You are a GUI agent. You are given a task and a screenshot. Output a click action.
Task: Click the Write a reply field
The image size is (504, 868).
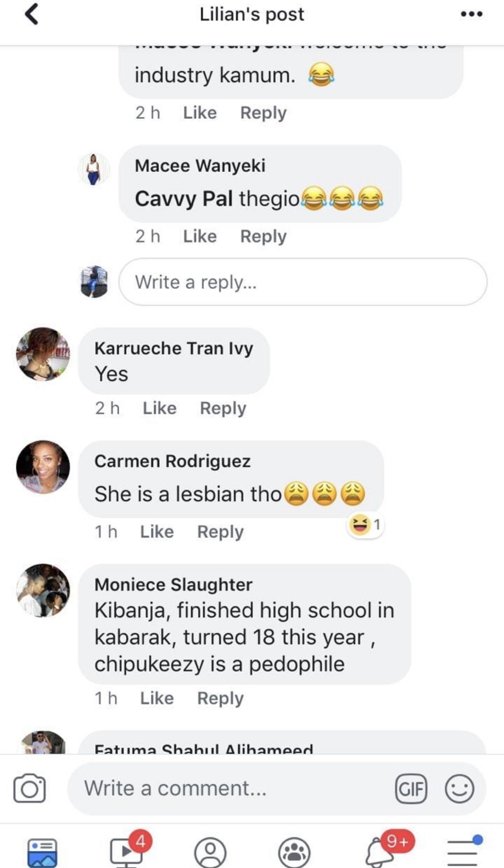(303, 282)
